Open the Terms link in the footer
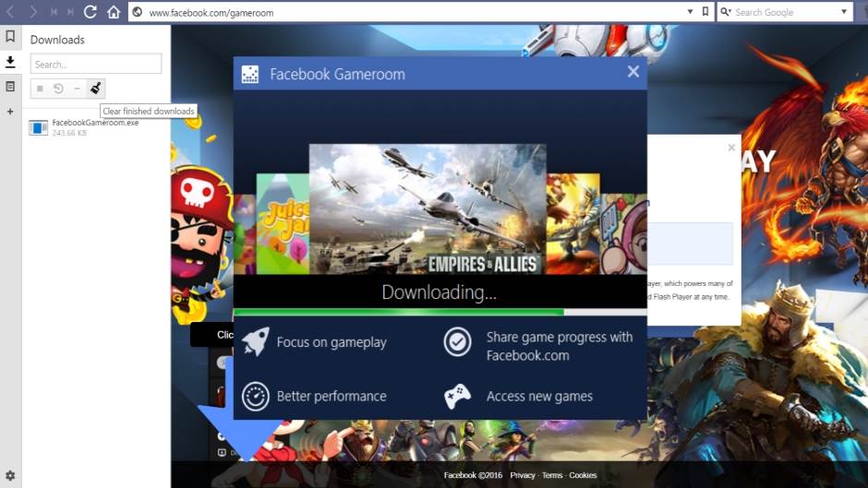 pyautogui.click(x=552, y=475)
